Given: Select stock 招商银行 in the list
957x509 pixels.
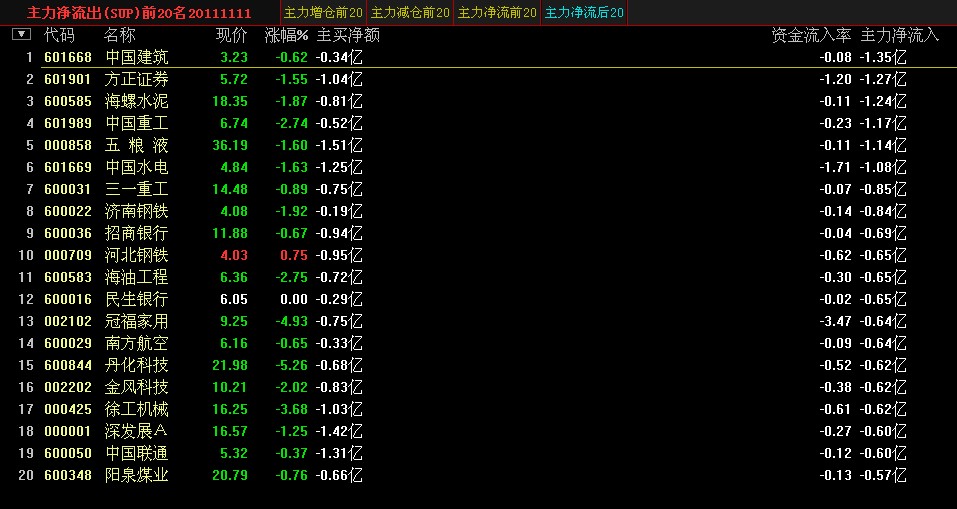Looking at the screenshot, I should pyautogui.click(x=137, y=233).
